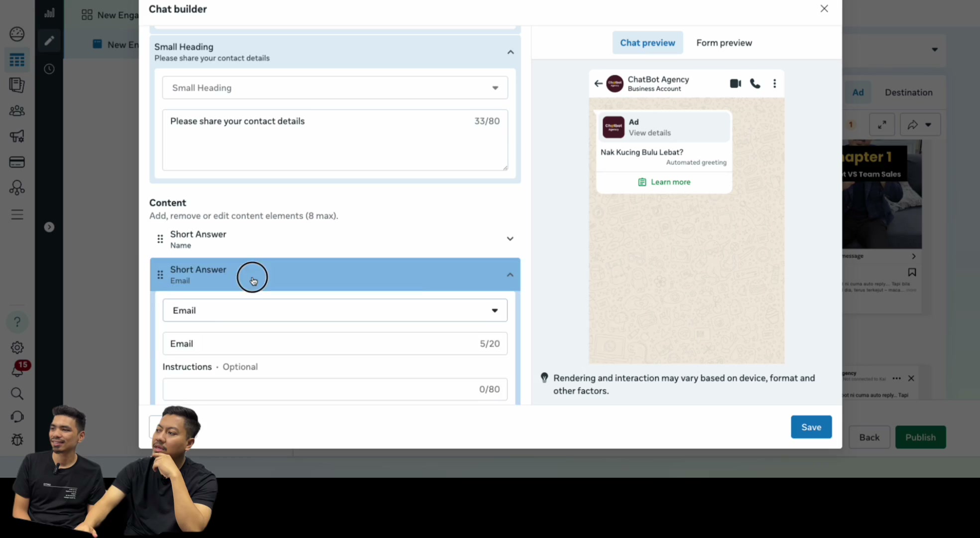Grab the drag handle of Short Answer Name

tap(160, 239)
